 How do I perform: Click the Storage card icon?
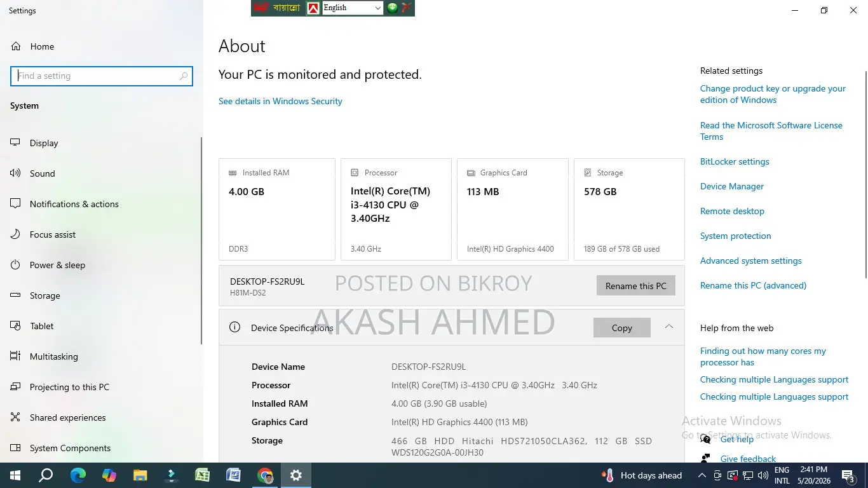point(588,173)
